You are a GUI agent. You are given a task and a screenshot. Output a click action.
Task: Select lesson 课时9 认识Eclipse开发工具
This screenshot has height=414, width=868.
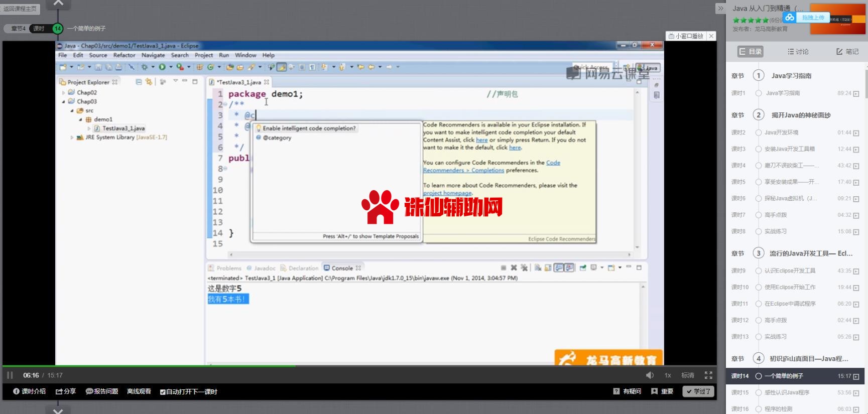[796, 271]
